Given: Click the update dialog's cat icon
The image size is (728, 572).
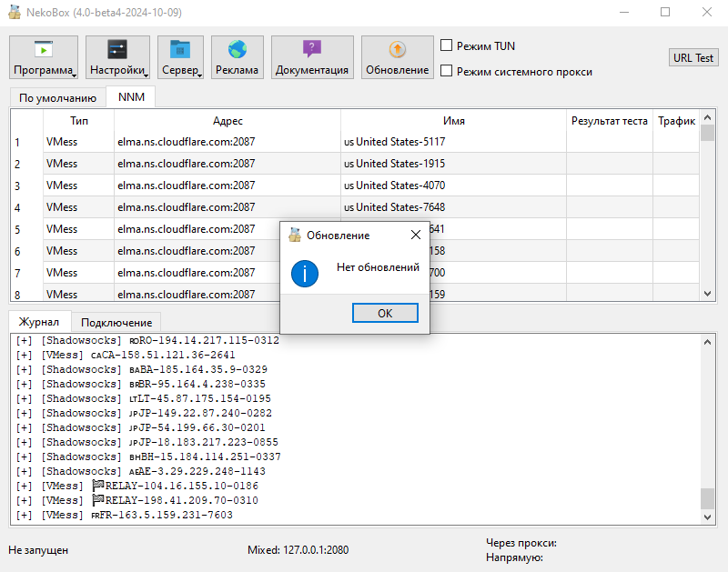Looking at the screenshot, I should click(295, 235).
